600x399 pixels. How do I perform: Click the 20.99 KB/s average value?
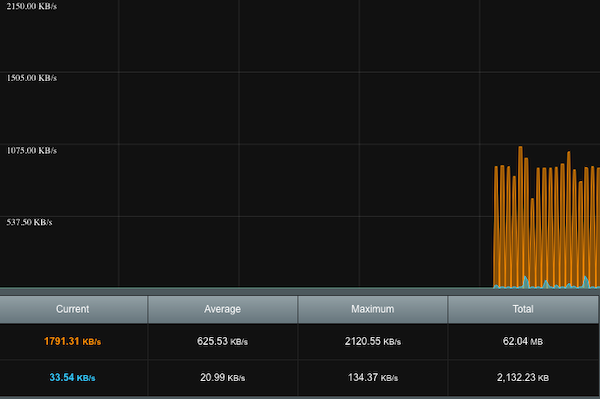coord(222,378)
